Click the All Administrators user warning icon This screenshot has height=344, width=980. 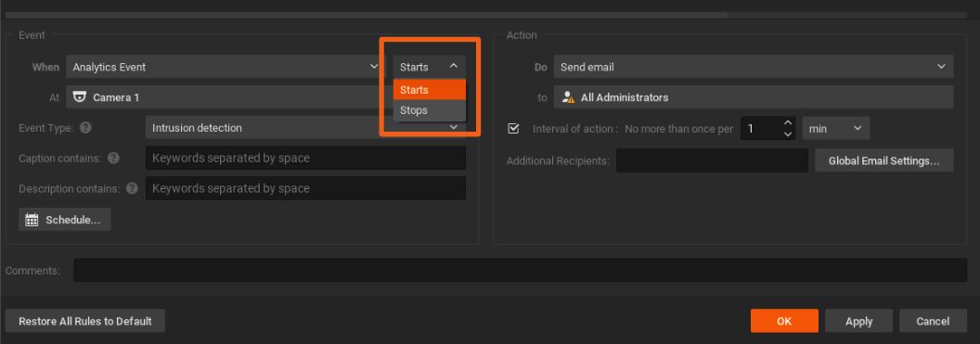[x=568, y=97]
